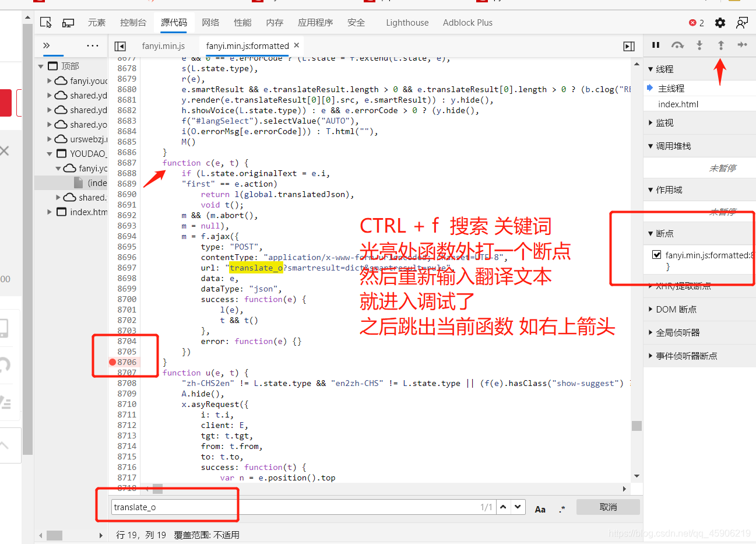Open the 性能 Performance tab

[x=242, y=23]
